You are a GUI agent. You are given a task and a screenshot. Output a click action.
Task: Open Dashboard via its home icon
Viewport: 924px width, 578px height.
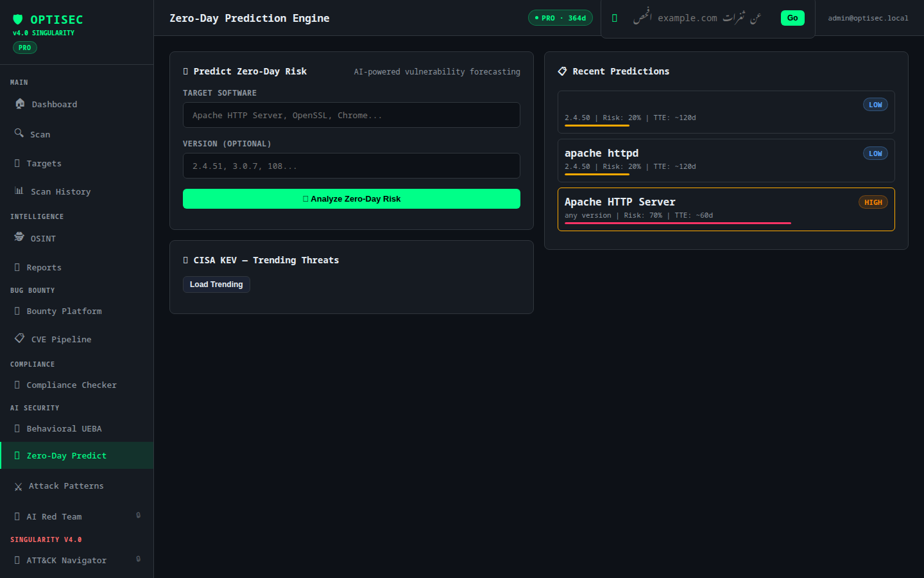(20, 103)
